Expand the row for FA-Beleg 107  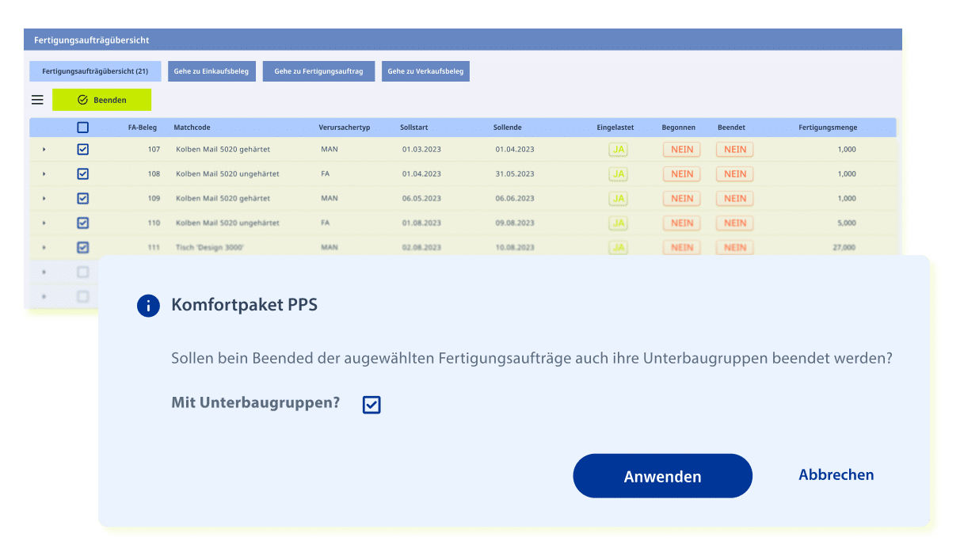[44, 150]
